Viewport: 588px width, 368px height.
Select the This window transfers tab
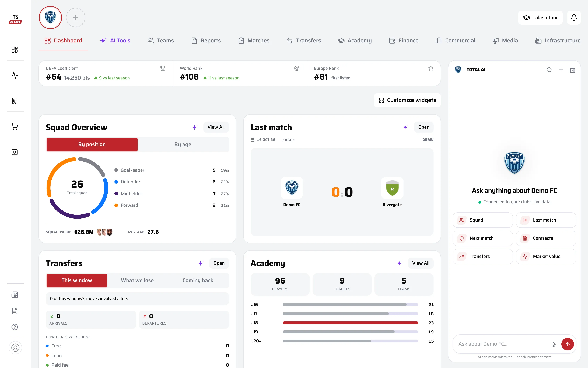(x=77, y=280)
